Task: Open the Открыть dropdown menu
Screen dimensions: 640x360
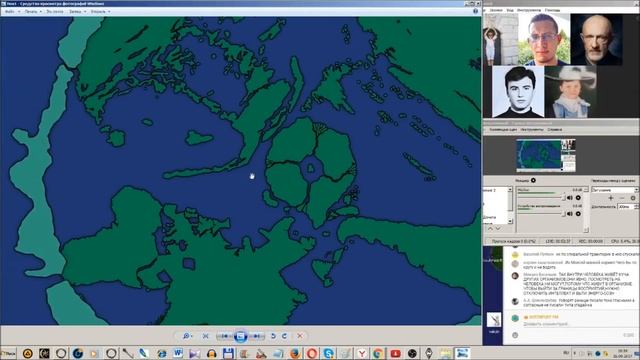Action: click(100, 11)
